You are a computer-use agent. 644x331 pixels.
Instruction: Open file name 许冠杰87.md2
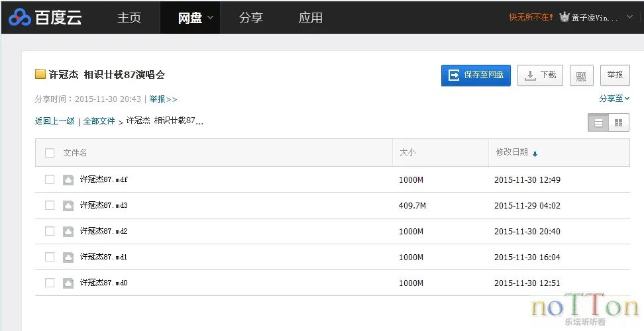coord(104,231)
